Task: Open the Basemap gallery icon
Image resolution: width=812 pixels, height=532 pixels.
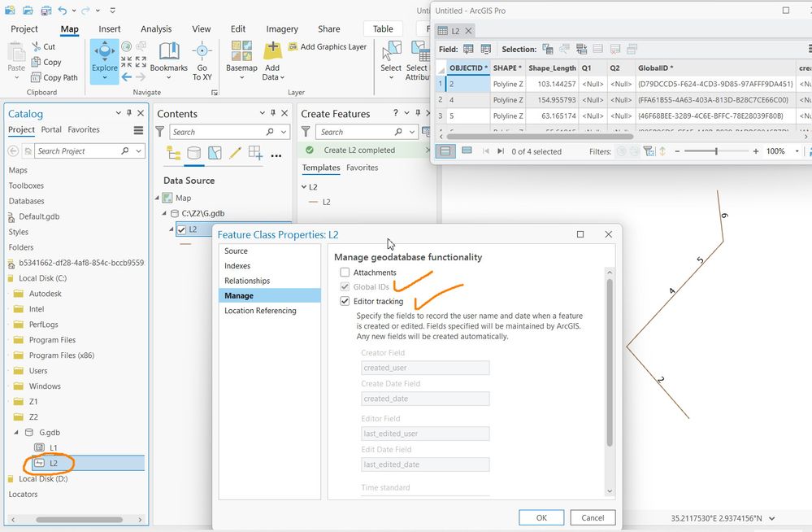Action: [x=241, y=50]
